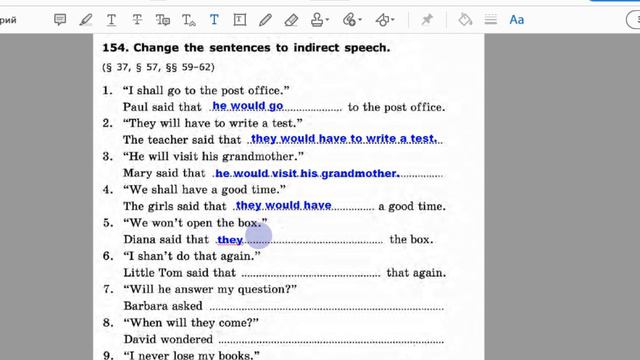Open the Aa text properties
The height and width of the screenshot is (360, 640).
tap(516, 20)
